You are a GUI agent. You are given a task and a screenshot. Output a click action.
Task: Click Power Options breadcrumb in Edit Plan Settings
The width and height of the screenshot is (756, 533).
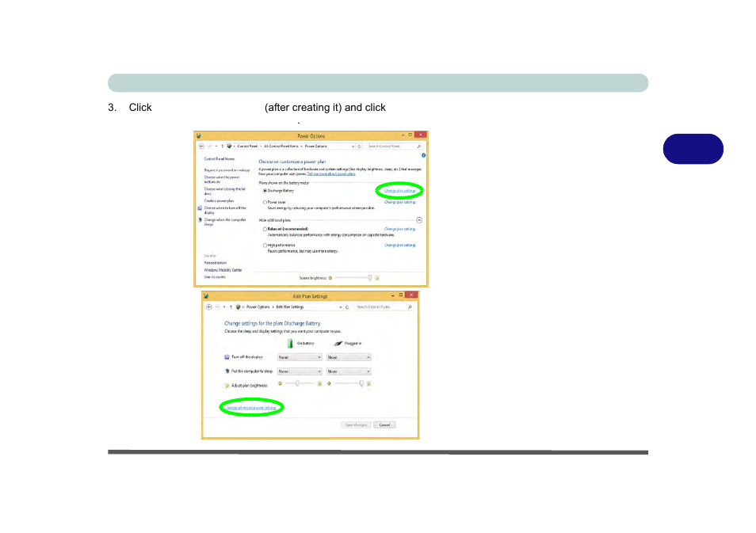[x=258, y=307]
